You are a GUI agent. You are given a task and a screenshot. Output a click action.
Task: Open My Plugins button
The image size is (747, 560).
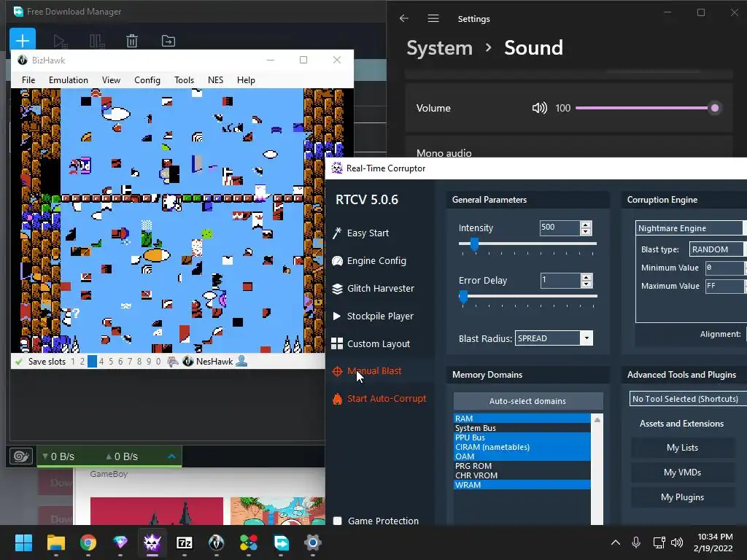coord(682,497)
